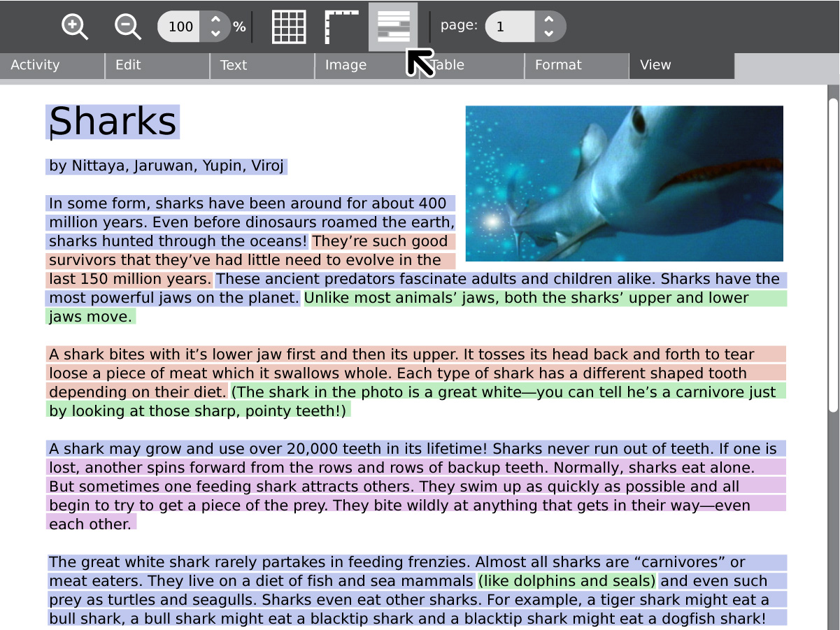Open the Activity tab
Image resolution: width=840 pixels, height=630 pixels.
52,66
